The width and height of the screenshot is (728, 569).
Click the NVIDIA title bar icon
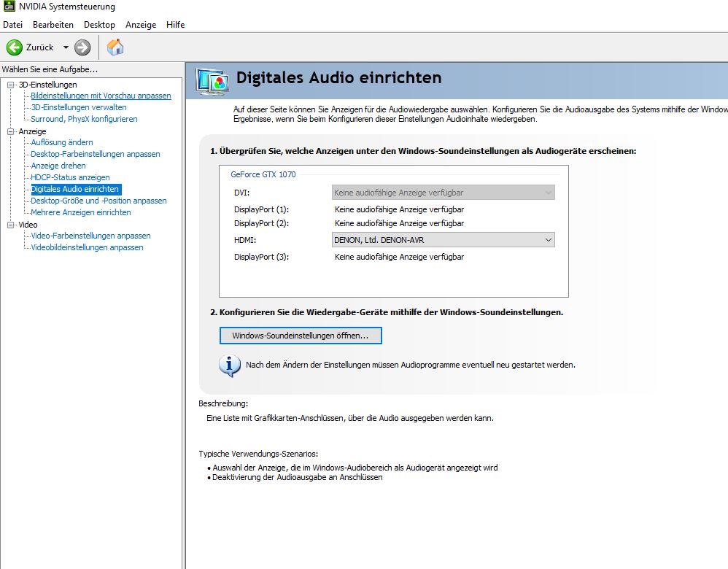coord(9,6)
